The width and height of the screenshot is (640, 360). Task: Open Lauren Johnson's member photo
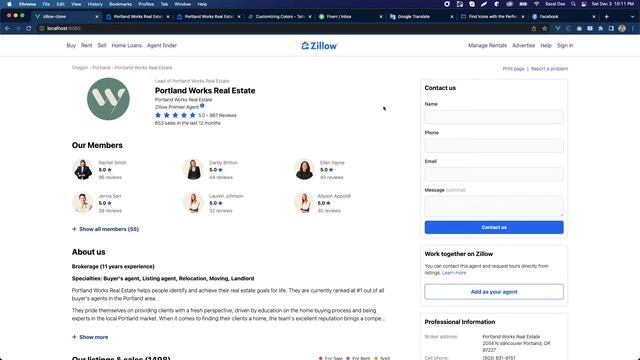coord(193,203)
